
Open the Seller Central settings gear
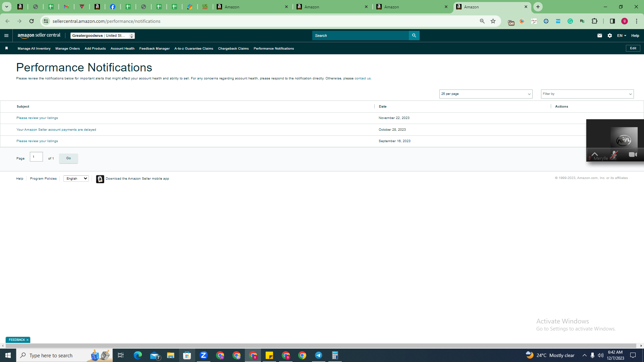(610, 36)
